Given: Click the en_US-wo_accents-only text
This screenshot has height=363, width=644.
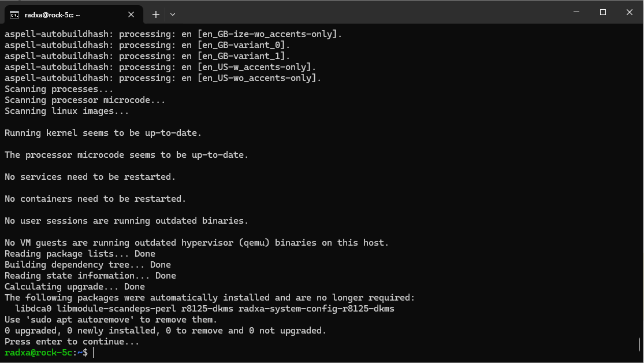Looking at the screenshot, I should (x=259, y=78).
